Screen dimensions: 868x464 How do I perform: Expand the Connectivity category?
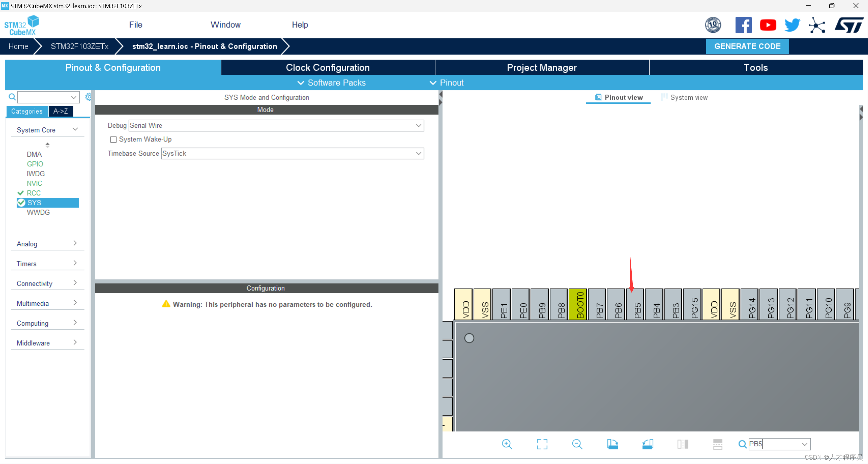[x=47, y=283]
